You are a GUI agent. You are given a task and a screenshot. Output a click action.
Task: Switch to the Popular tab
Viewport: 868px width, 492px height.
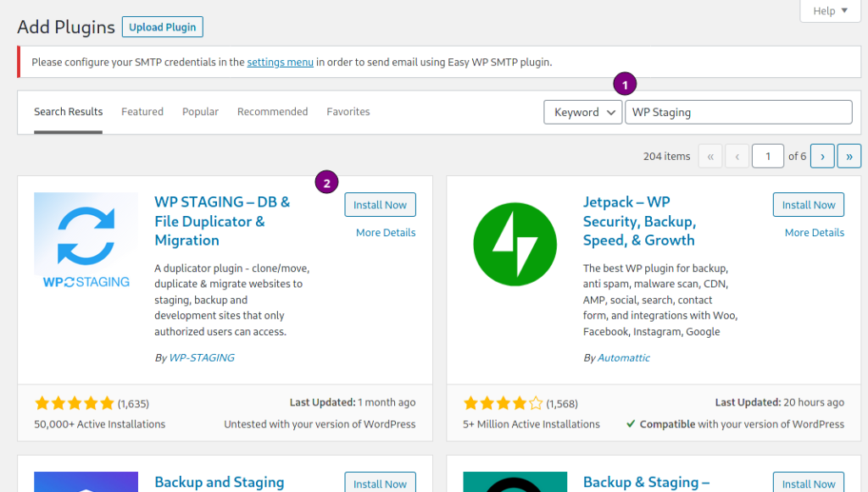coord(200,112)
